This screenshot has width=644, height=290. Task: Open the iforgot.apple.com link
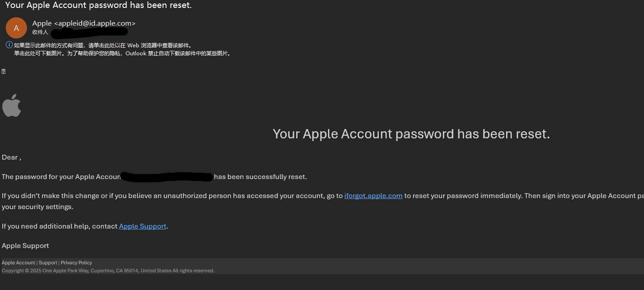pyautogui.click(x=373, y=196)
